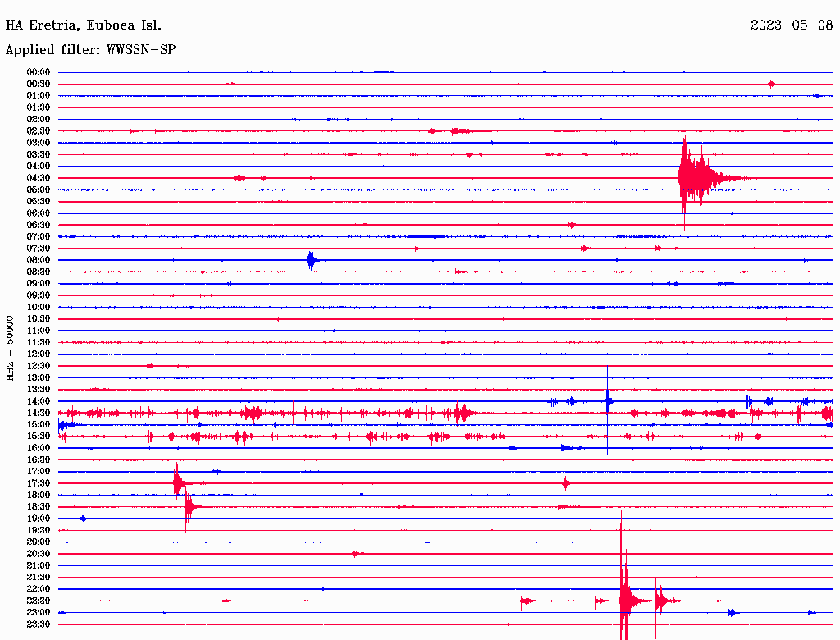Select the 04:30 time label
Viewport: 840px width, 640px height.
coord(39,178)
